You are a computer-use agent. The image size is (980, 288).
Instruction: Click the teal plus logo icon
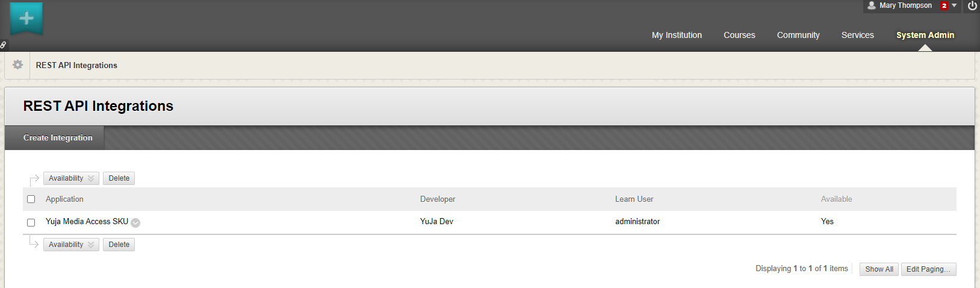26,18
